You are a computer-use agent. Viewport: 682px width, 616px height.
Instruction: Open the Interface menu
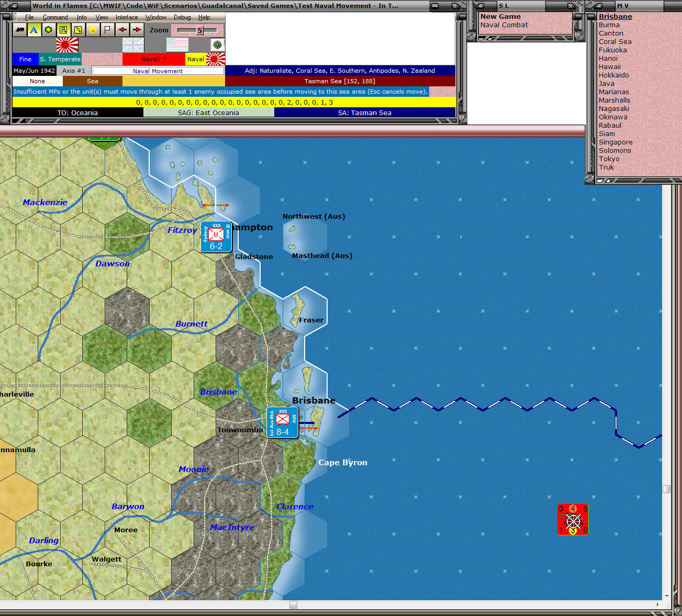pos(127,17)
